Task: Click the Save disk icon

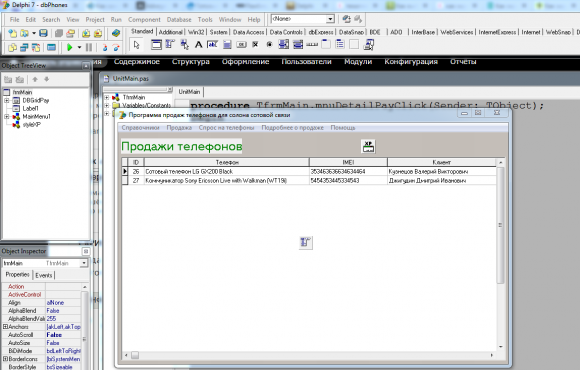Action: click(x=43, y=33)
